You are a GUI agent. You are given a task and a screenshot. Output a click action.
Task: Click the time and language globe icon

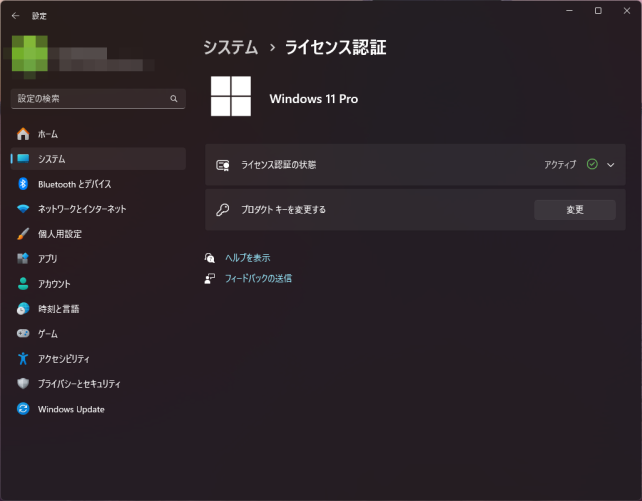pyautogui.click(x=23, y=309)
